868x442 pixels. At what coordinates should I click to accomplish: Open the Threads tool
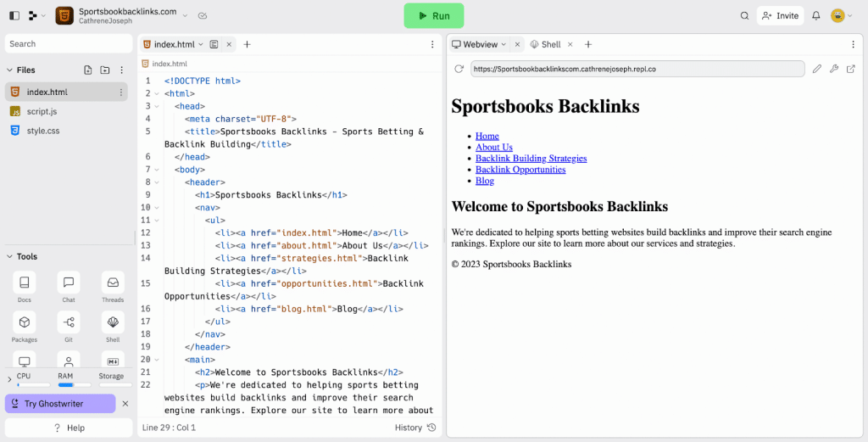click(113, 283)
